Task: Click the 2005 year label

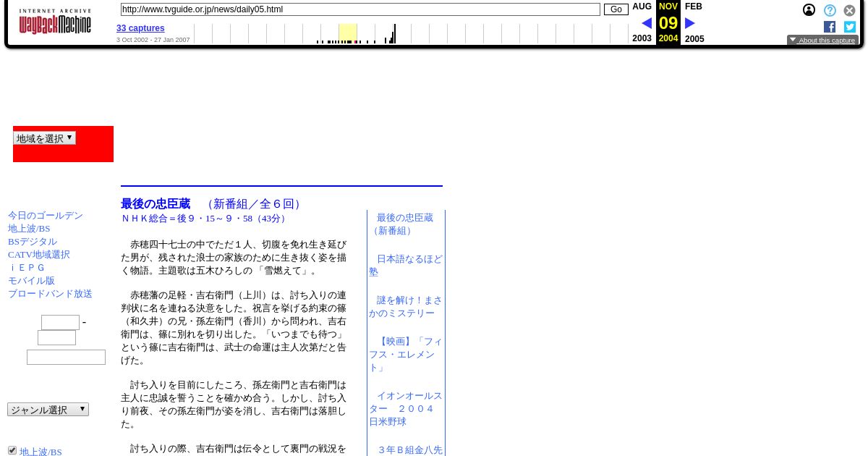Action: pyautogui.click(x=694, y=39)
